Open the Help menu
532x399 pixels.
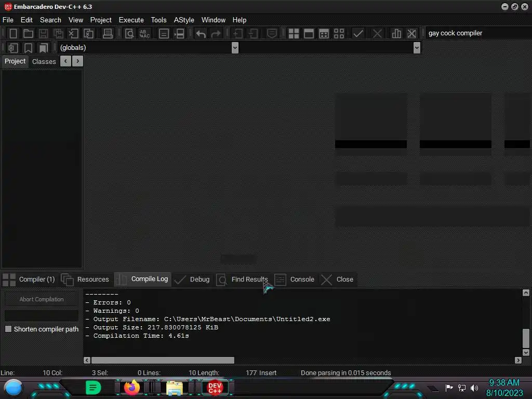pyautogui.click(x=239, y=20)
